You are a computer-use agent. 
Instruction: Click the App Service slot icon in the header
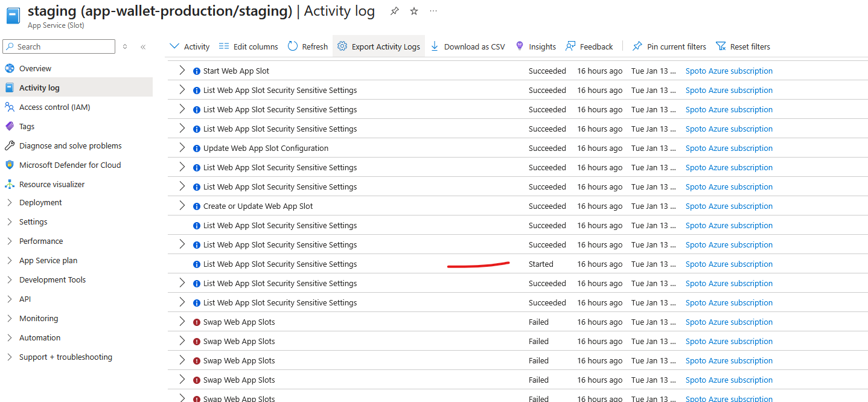click(x=13, y=15)
